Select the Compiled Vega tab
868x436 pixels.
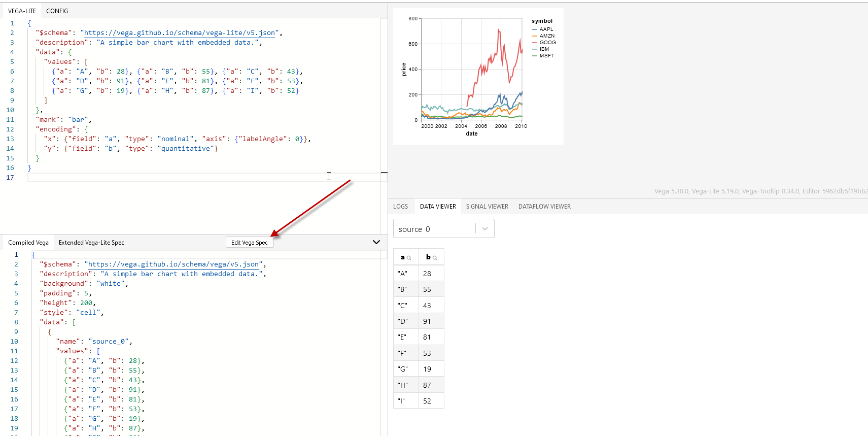point(28,243)
